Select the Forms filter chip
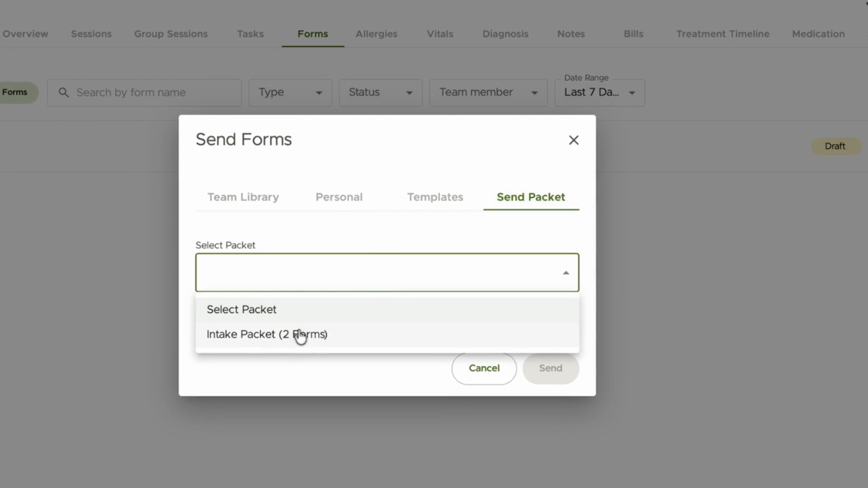 (17, 93)
